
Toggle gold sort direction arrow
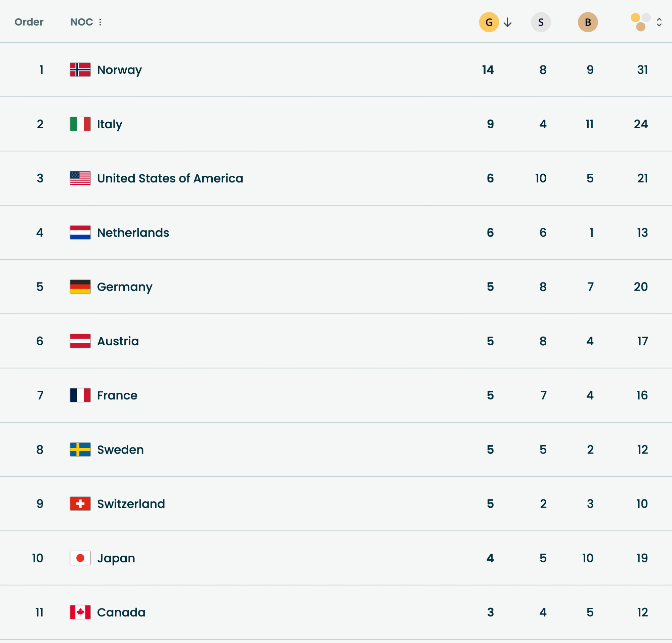click(x=507, y=23)
